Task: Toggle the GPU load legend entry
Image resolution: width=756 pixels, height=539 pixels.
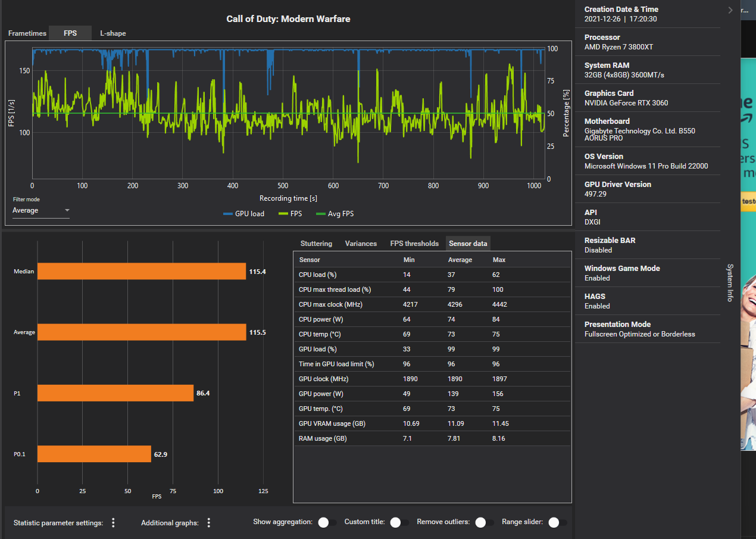Action: pos(243,214)
